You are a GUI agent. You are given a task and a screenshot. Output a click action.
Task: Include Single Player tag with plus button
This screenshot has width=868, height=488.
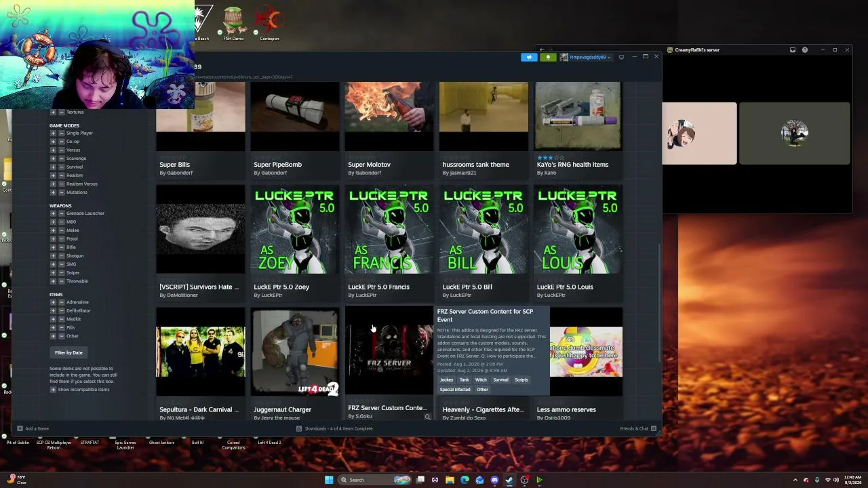53,133
